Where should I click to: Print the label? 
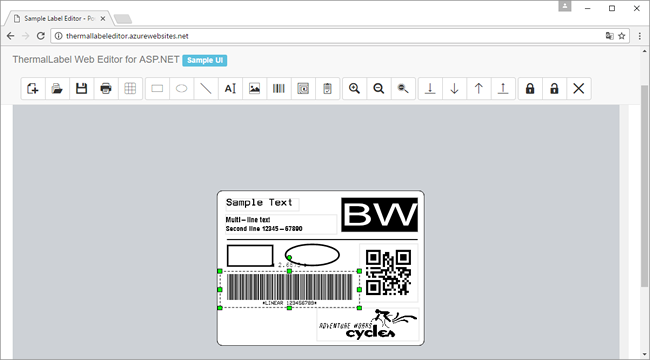pos(106,88)
